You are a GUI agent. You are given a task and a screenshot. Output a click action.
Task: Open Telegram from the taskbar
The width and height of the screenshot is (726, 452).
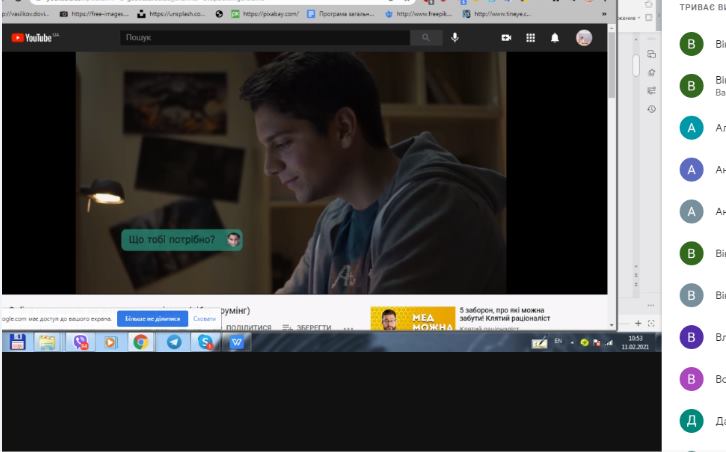(174, 342)
